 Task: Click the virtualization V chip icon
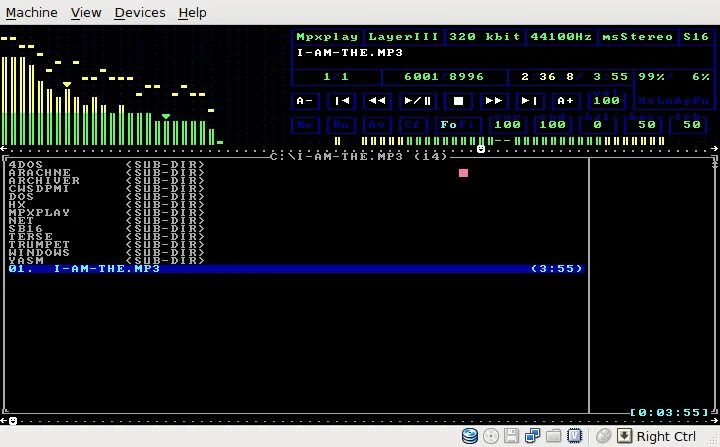pos(574,436)
